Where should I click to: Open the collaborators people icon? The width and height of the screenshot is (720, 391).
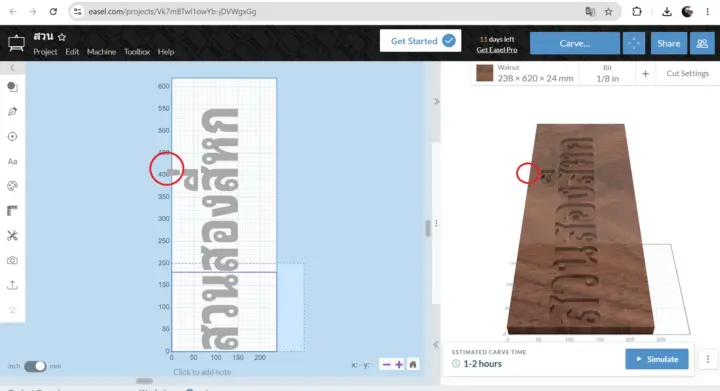click(702, 43)
